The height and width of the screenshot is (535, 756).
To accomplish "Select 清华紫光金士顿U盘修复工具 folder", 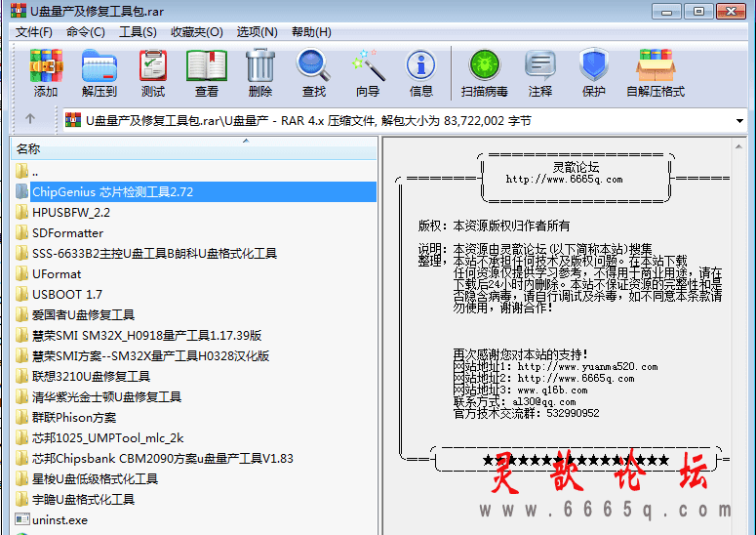I will (106, 397).
